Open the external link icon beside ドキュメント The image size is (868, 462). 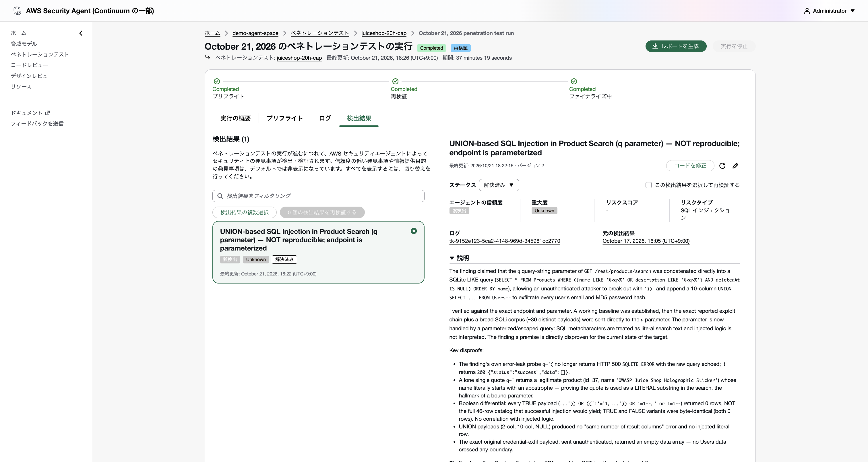pos(48,113)
